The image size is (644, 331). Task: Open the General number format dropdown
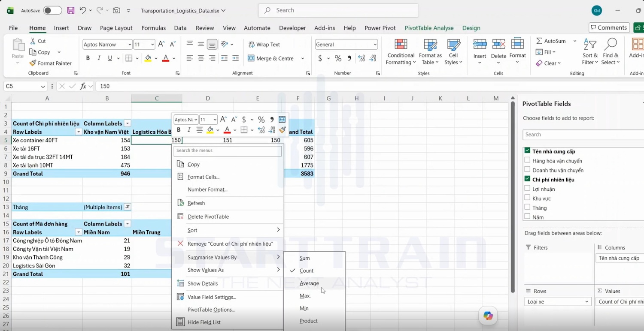pyautogui.click(x=375, y=45)
